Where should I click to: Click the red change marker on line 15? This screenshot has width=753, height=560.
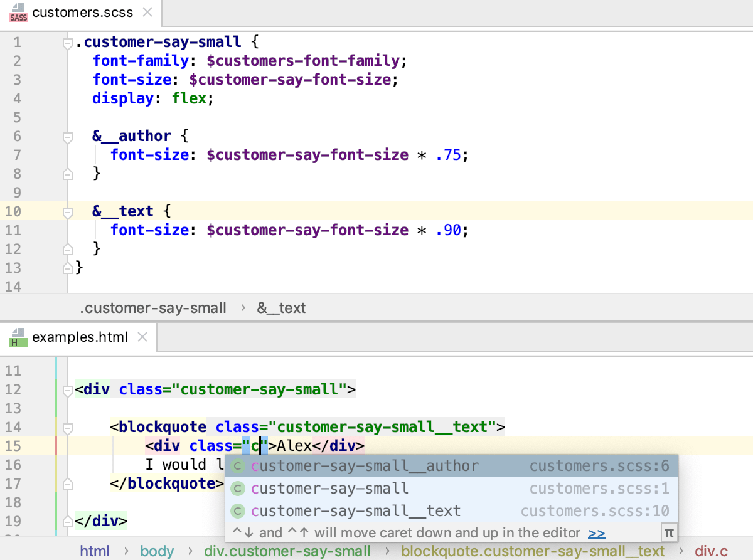click(x=56, y=446)
